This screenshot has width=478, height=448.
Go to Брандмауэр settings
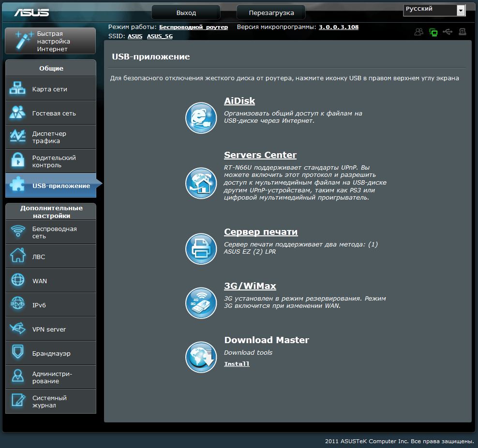click(x=51, y=353)
